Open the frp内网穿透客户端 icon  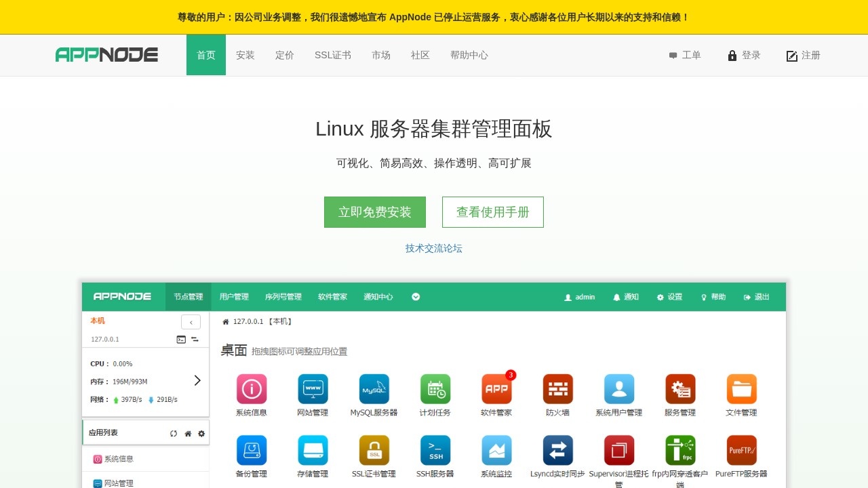coord(680,450)
